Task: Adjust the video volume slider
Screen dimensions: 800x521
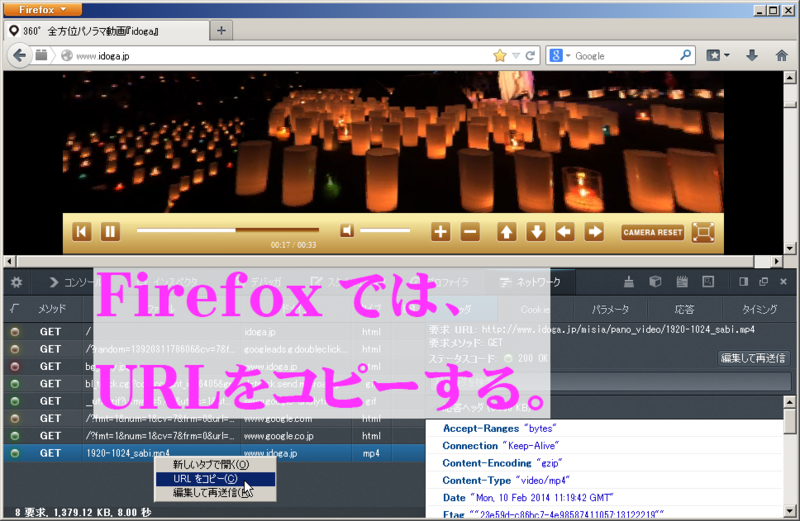Action: (385, 231)
